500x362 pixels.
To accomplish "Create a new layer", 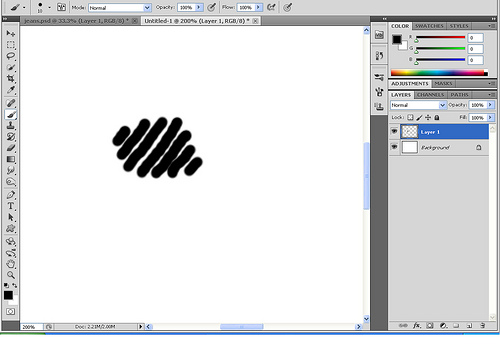I will [469, 325].
